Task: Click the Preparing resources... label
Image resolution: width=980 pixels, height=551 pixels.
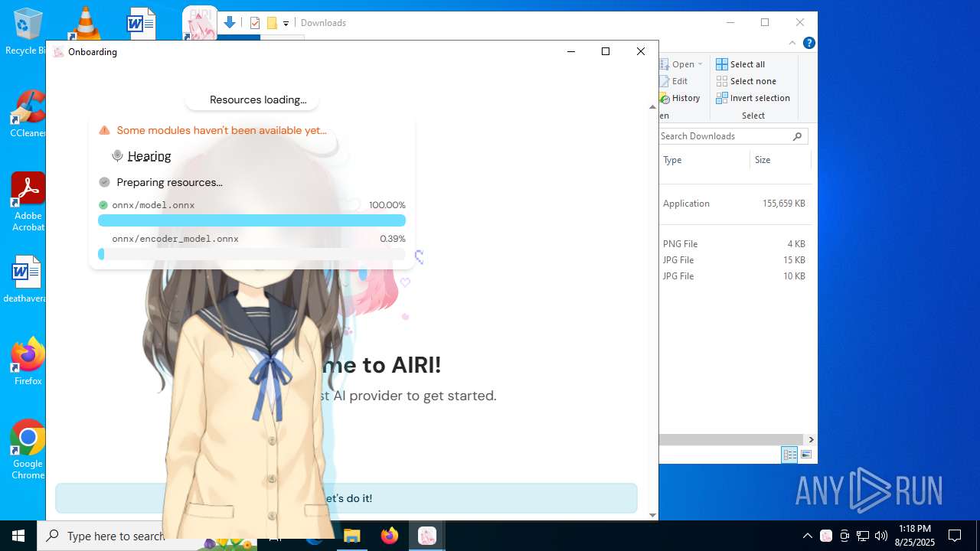Action: pos(169,182)
